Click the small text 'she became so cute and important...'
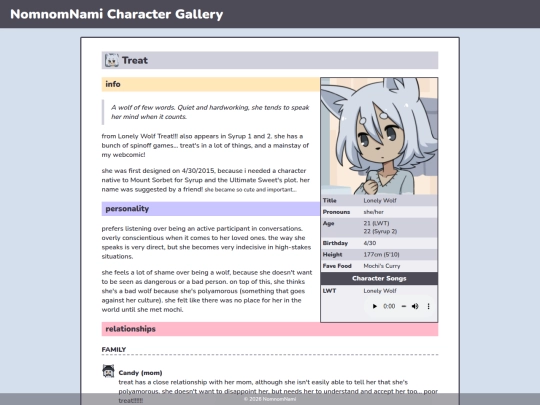This screenshot has height=405, width=540. tap(250, 189)
